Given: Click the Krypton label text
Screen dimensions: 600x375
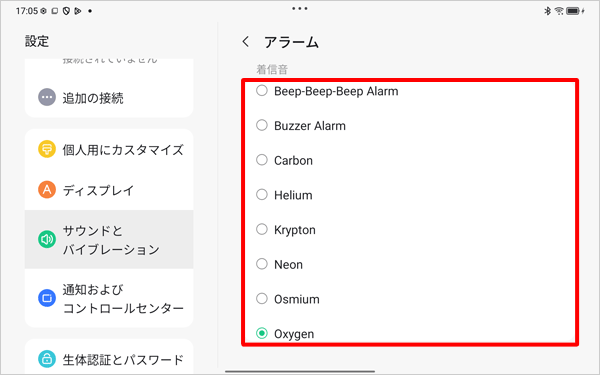Looking at the screenshot, I should 295,230.
